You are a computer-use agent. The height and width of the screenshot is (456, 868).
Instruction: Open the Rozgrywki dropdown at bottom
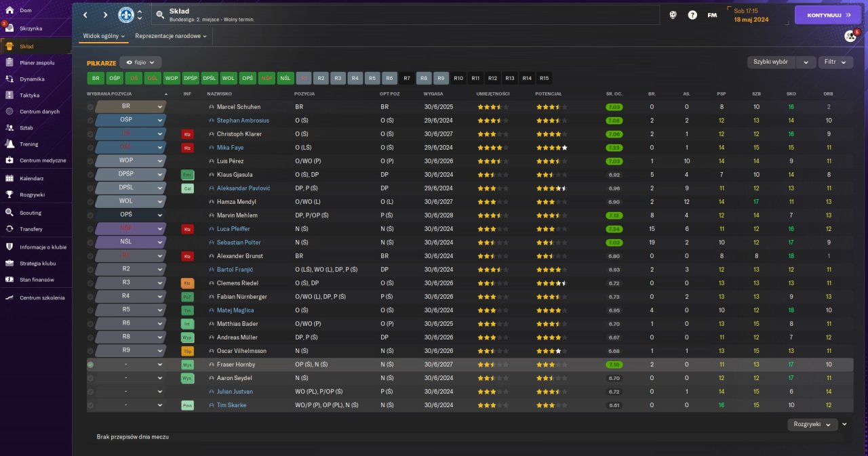812,424
